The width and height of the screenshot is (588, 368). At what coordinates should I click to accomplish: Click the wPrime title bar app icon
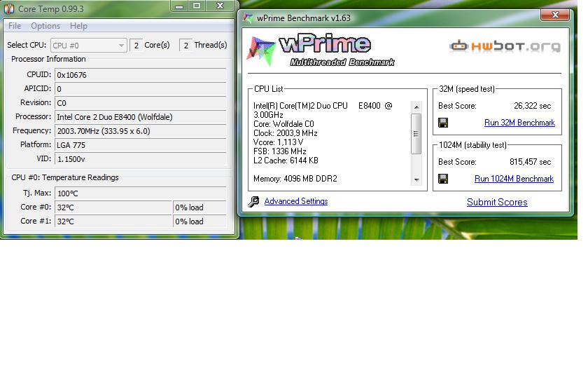[x=248, y=18]
